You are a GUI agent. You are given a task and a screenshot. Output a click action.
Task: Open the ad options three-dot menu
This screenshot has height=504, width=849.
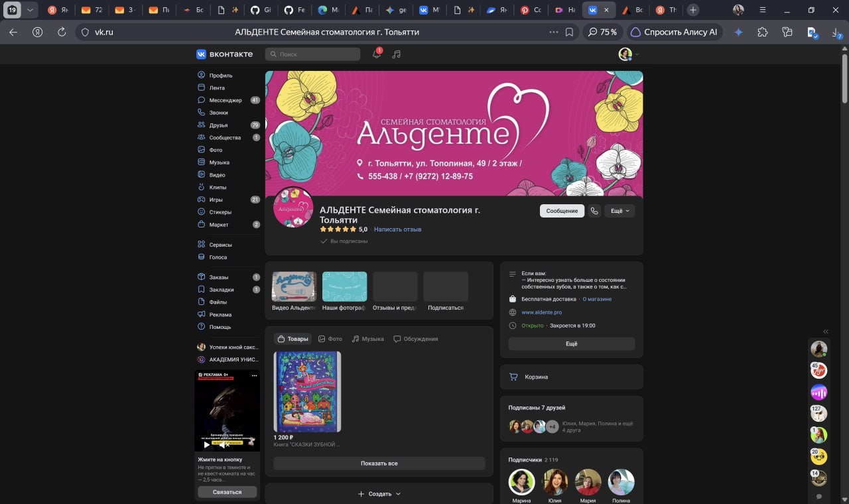point(253,375)
